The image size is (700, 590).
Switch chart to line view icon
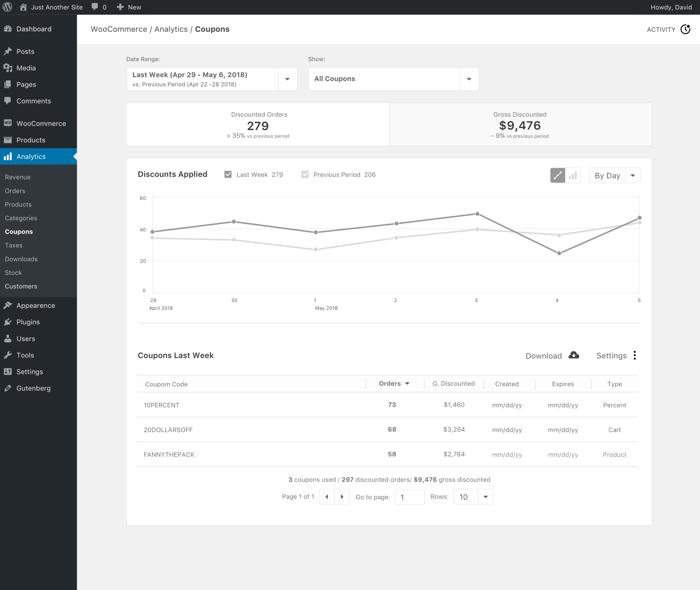(x=558, y=175)
